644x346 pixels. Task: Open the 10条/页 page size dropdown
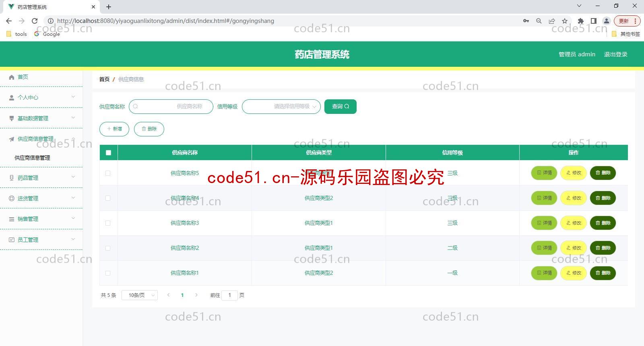coord(140,295)
